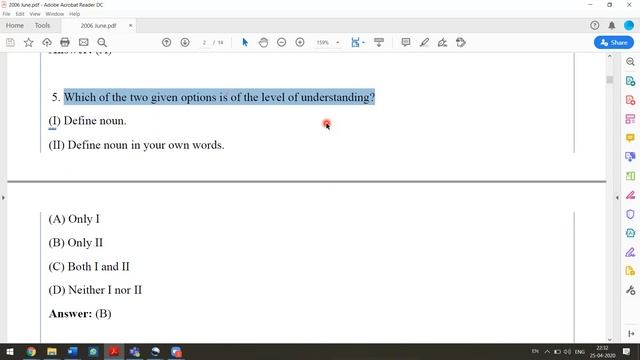Open the yellow file tool in right pane
Image resolution: width=640 pixels, height=360 pixels.
pyautogui.click(x=630, y=271)
